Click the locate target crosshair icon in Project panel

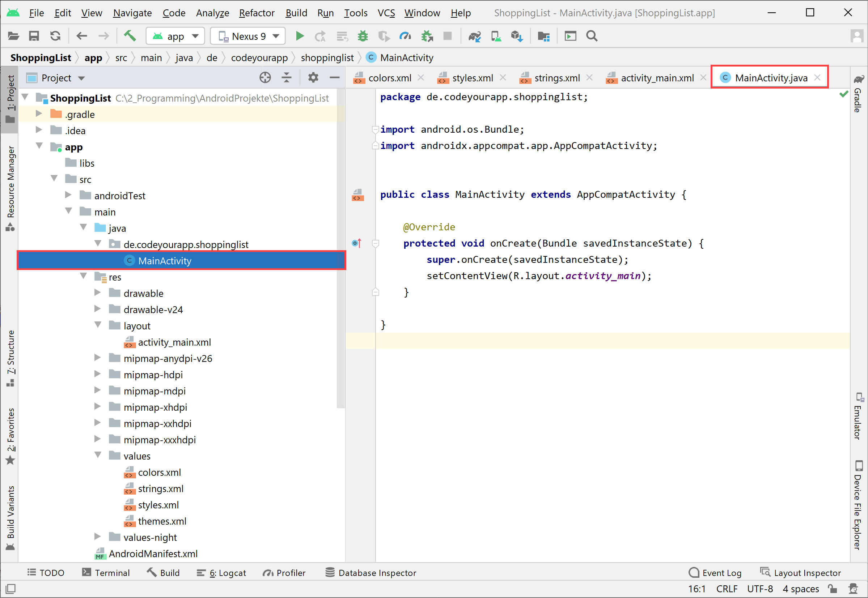coord(265,78)
